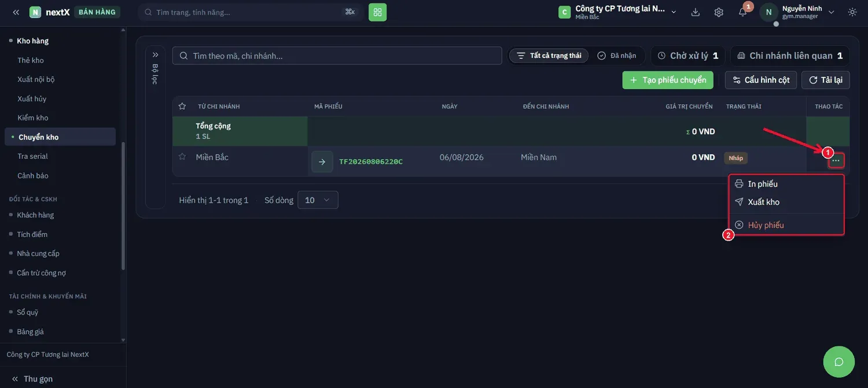This screenshot has width=868, height=388.
Task: Expand the Bộ lọc filter panel
Action: point(155,127)
